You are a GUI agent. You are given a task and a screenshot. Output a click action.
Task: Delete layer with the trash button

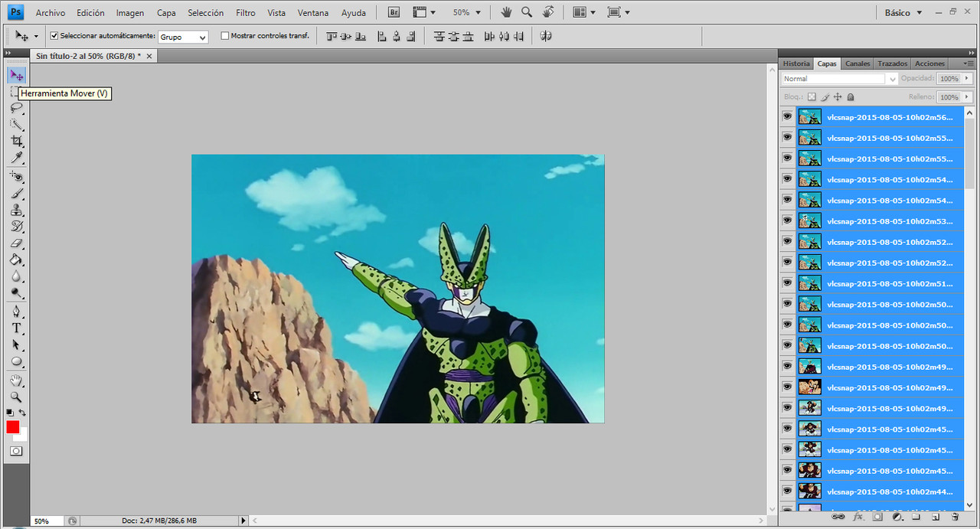pyautogui.click(x=955, y=517)
